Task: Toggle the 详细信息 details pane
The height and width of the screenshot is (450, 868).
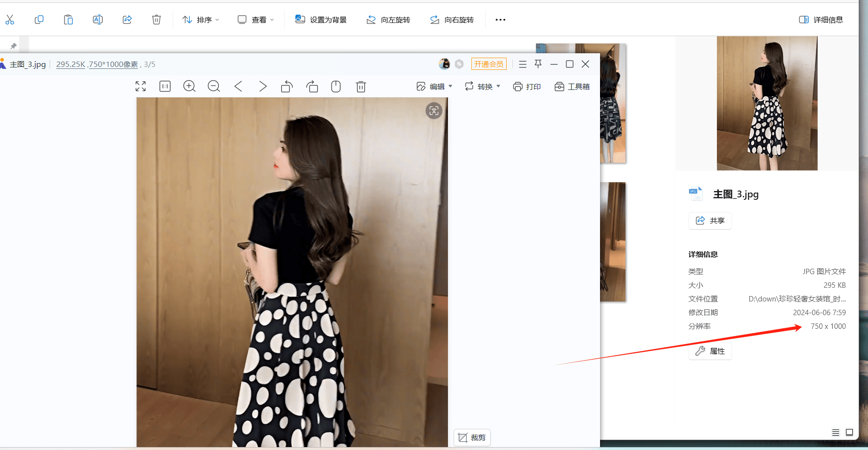Action: pos(821,20)
